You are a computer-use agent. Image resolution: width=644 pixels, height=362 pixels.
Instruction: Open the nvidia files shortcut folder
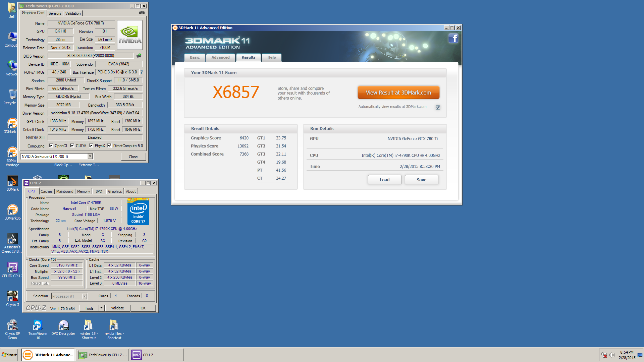(114, 329)
